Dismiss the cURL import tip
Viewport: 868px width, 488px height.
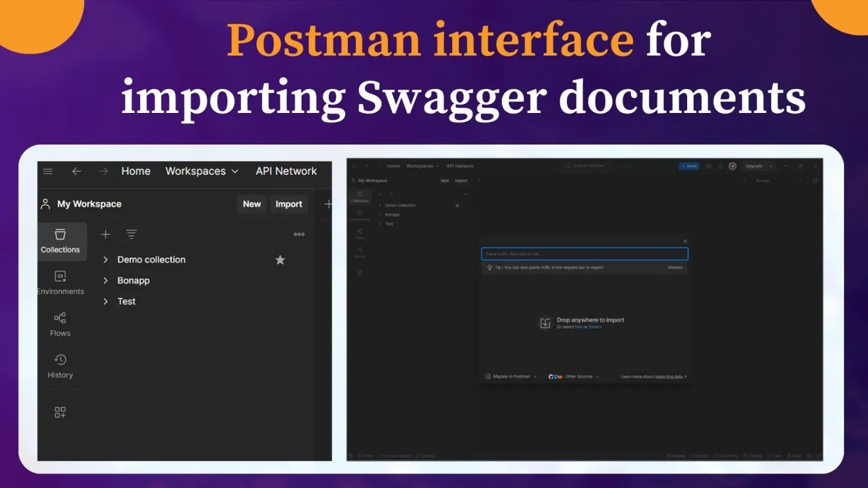[x=675, y=267]
